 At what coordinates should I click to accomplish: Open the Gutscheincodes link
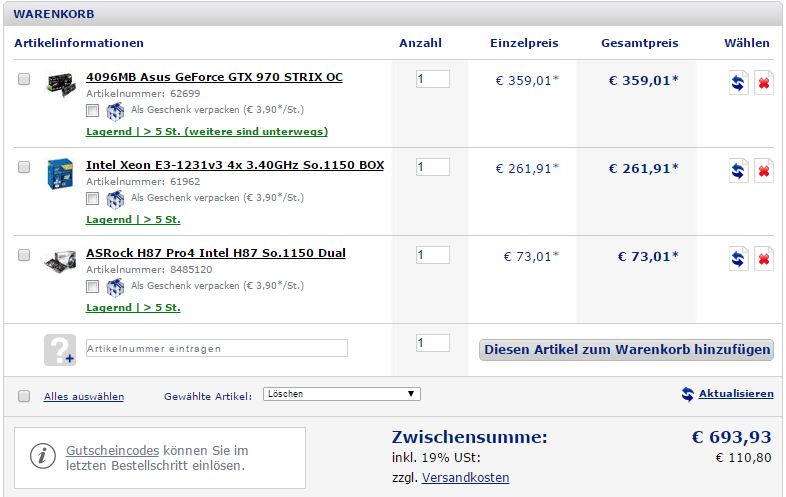click(112, 451)
